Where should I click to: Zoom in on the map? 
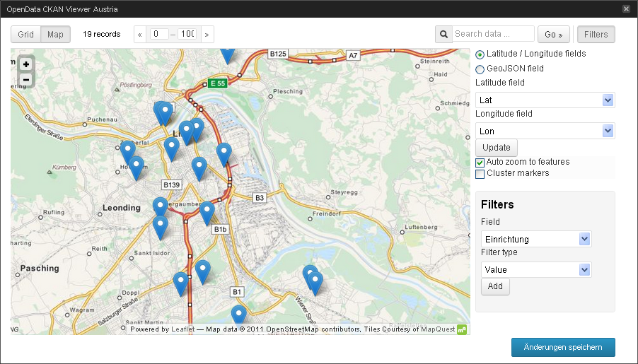click(26, 64)
